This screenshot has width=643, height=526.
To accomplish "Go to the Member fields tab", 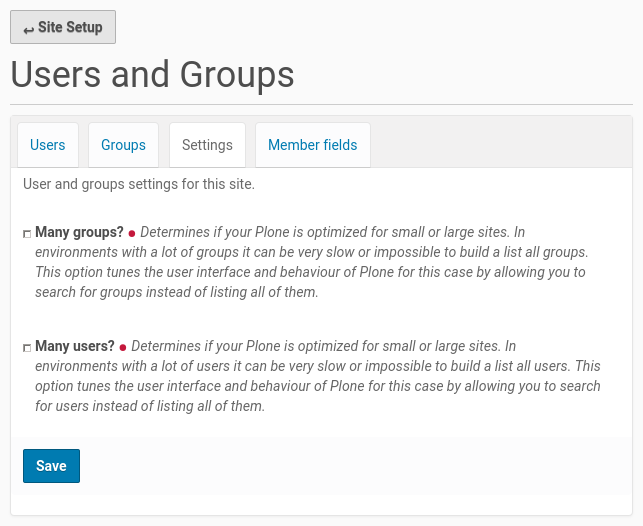I will coord(312,145).
